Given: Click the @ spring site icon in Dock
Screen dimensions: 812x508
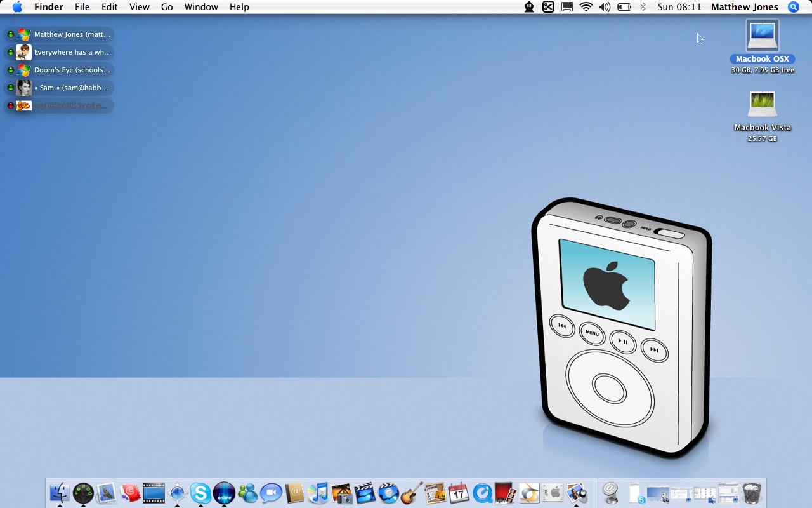Looking at the screenshot, I should [610, 493].
